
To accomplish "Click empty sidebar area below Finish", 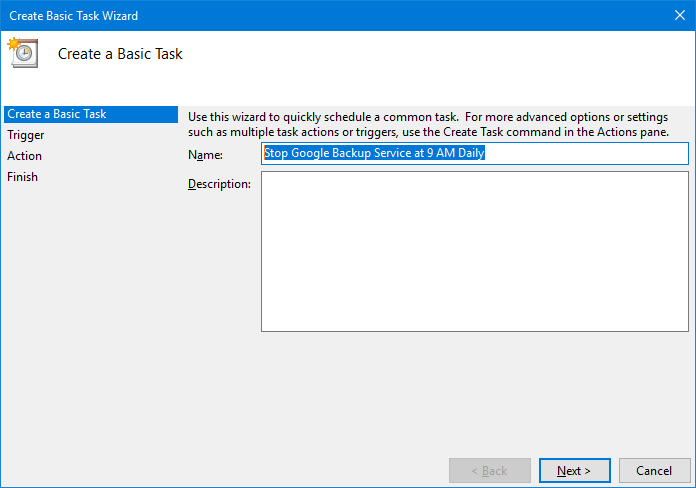I will point(91,311).
